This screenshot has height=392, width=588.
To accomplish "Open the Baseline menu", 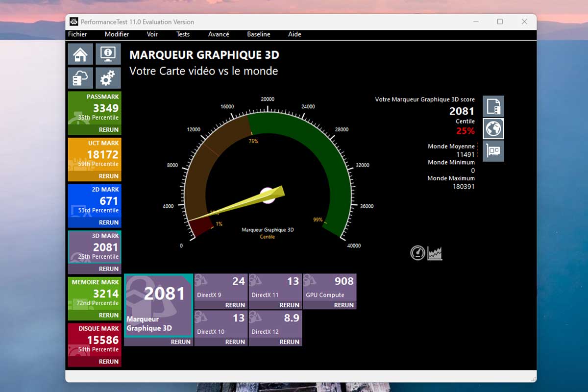I will 259,34.
